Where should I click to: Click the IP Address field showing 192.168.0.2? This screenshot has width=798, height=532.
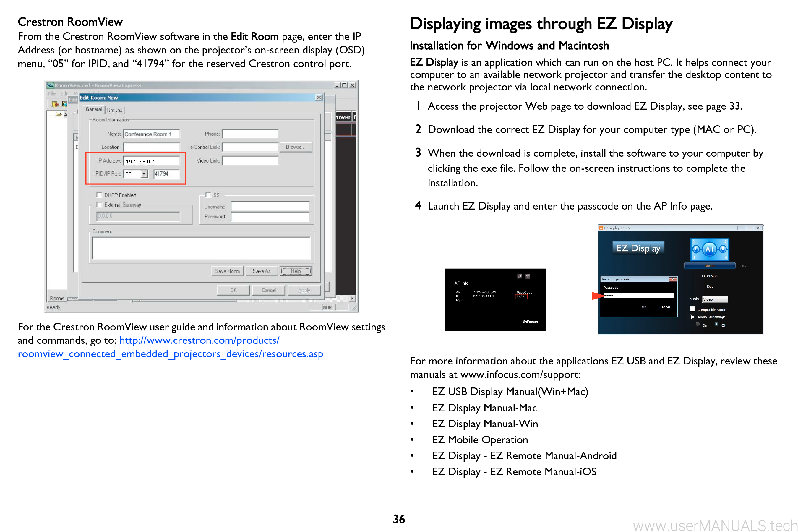151,161
